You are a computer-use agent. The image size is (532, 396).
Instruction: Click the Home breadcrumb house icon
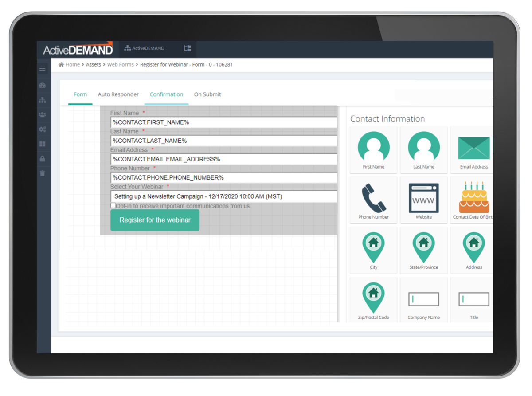point(61,65)
